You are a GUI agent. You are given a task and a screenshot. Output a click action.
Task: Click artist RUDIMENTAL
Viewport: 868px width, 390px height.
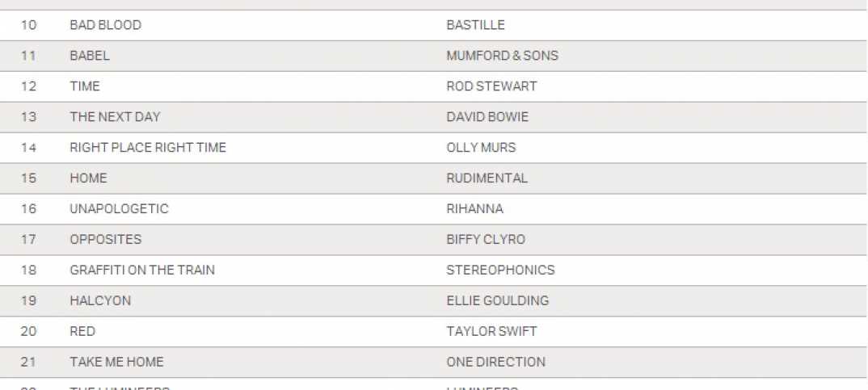pyautogui.click(x=487, y=178)
